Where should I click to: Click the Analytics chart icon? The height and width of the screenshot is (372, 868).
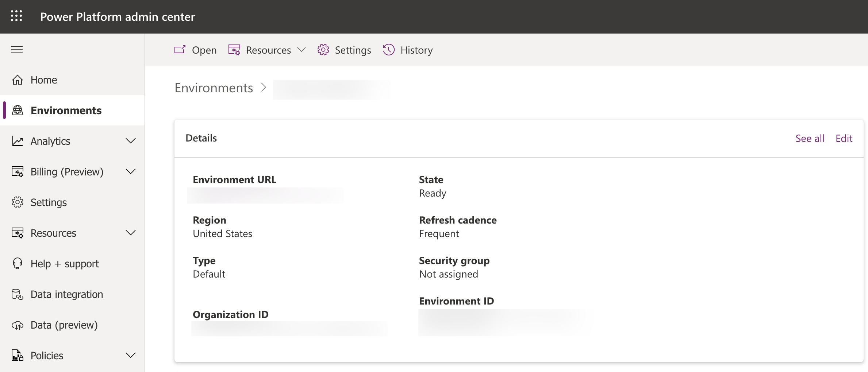(18, 141)
